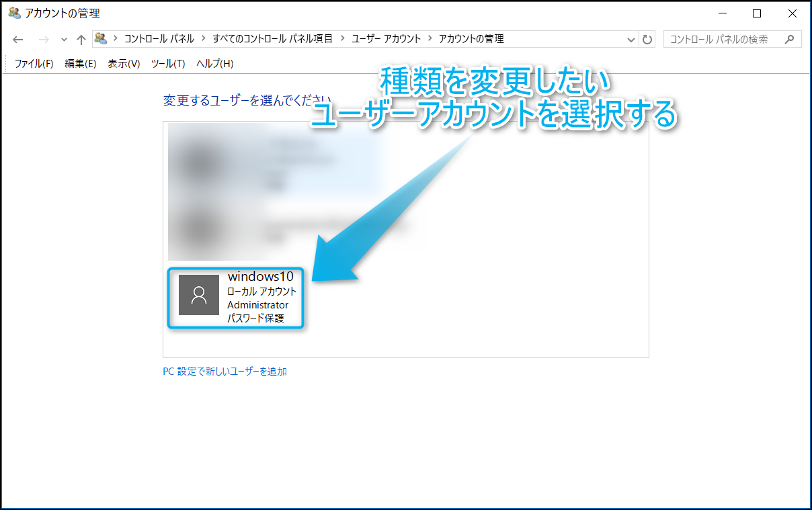
Task: Open the ヘルプ(H) menu
Action: [214, 64]
